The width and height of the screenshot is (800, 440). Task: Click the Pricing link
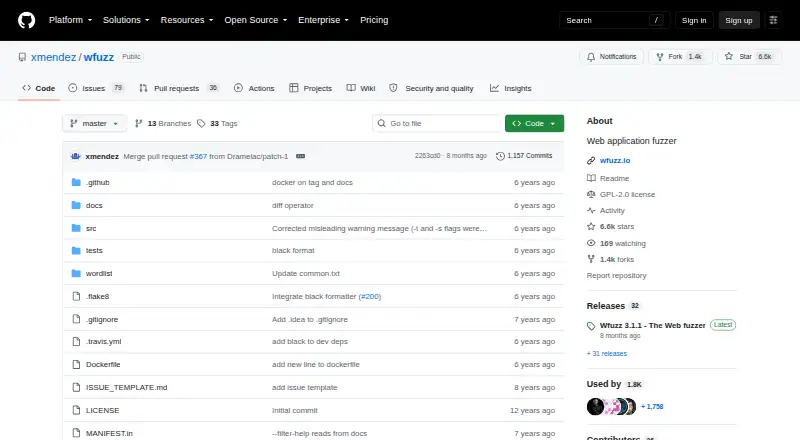tap(374, 20)
